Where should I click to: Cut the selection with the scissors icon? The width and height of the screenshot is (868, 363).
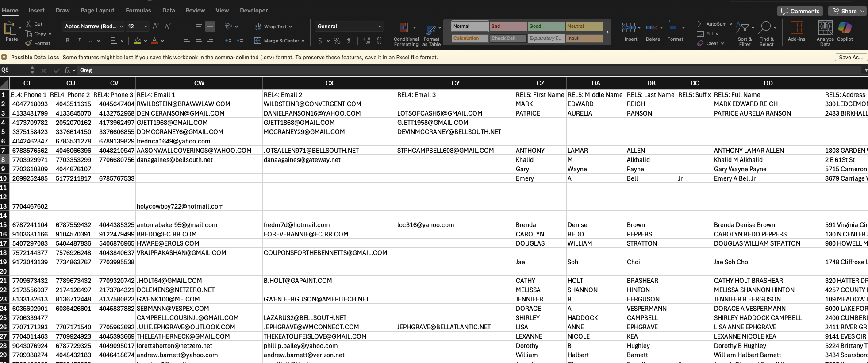pos(28,24)
